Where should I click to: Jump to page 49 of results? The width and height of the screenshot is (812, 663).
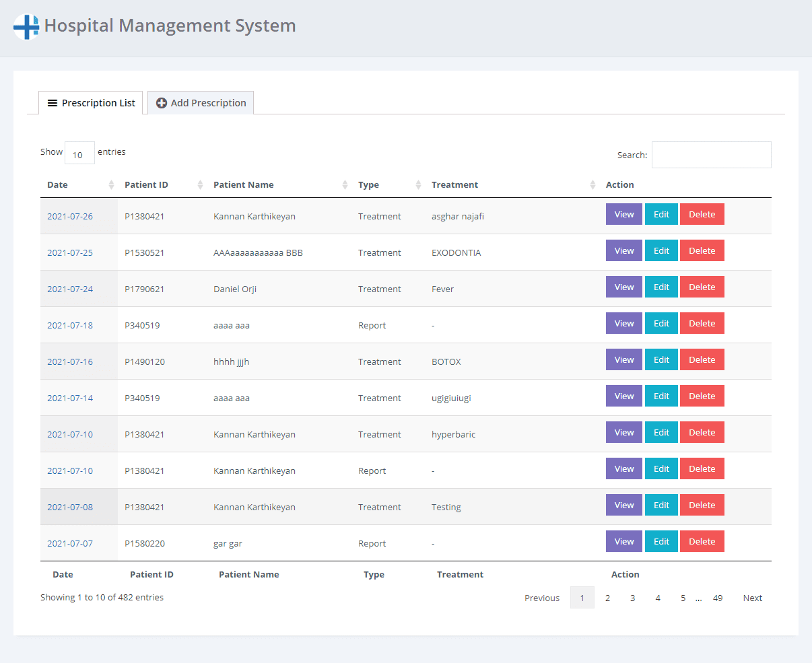coord(718,598)
